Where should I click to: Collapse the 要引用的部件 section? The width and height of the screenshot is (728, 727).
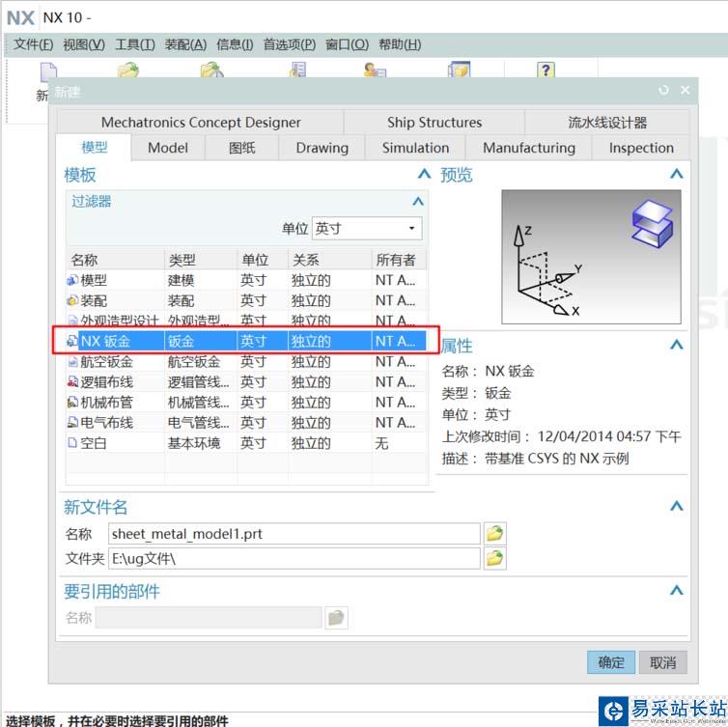677,591
